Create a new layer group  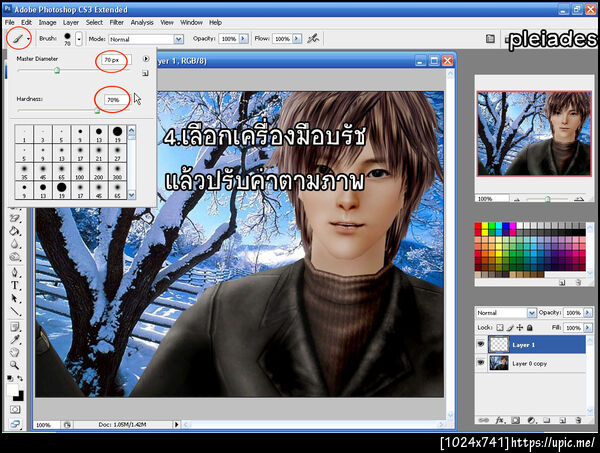click(x=547, y=420)
